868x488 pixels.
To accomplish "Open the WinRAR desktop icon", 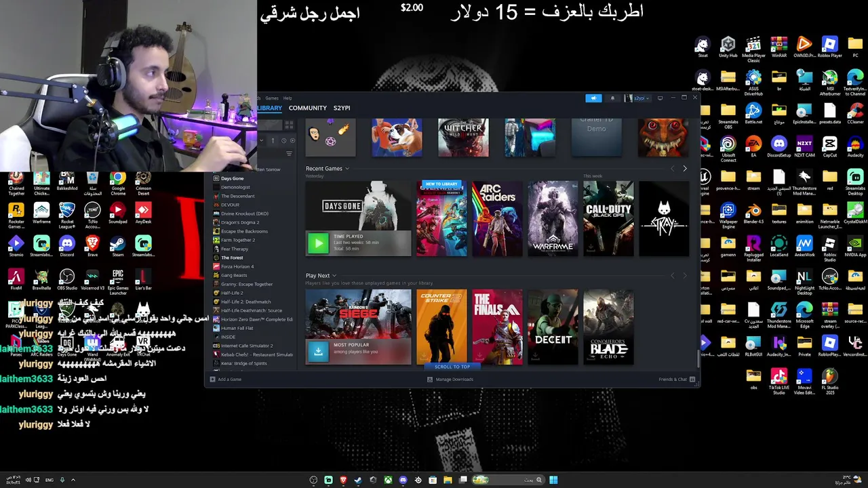I will click(779, 45).
